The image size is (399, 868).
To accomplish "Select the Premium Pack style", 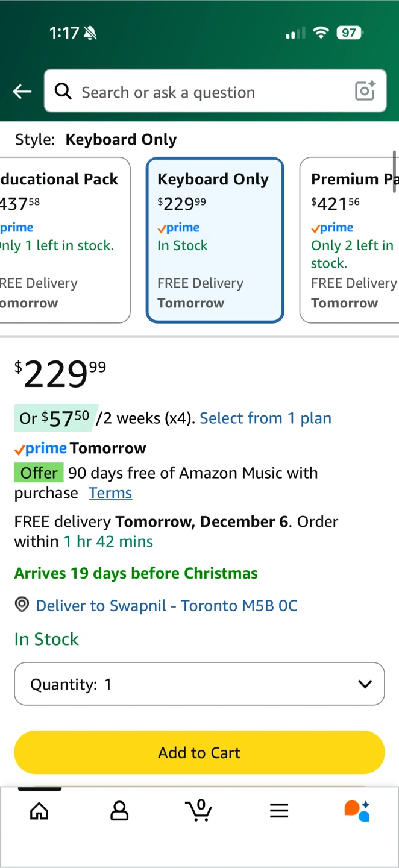I will [350, 240].
